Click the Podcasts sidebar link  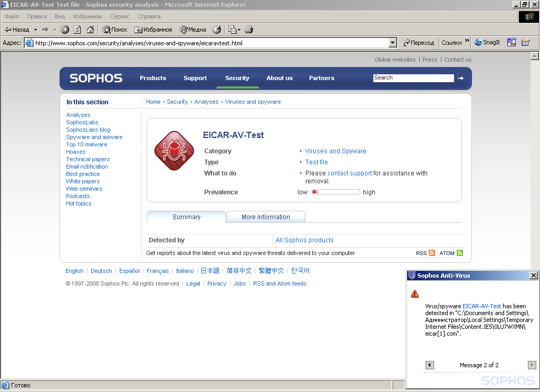pos(78,196)
